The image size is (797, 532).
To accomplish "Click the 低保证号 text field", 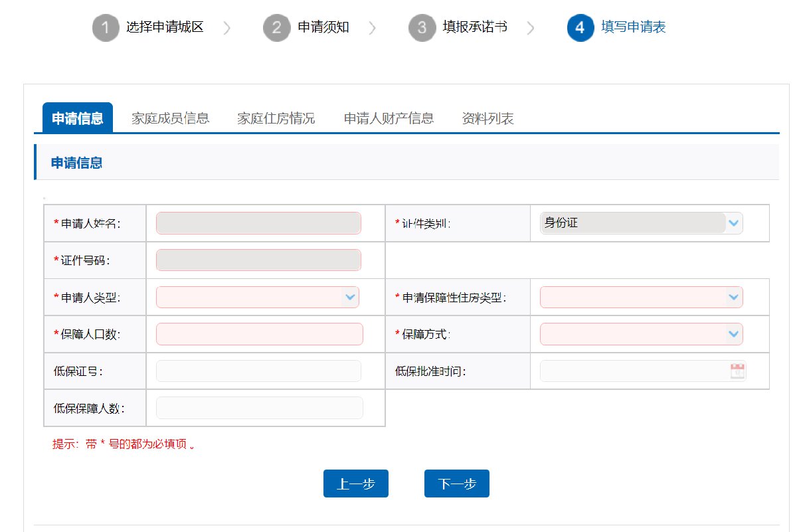I will (258, 371).
